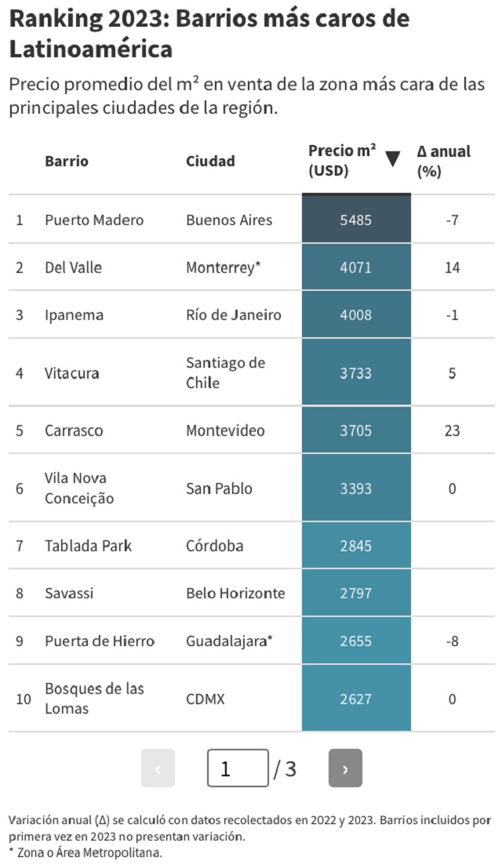Click the Puerta de Hierro name
The width and height of the screenshot is (502, 868).
100,641
